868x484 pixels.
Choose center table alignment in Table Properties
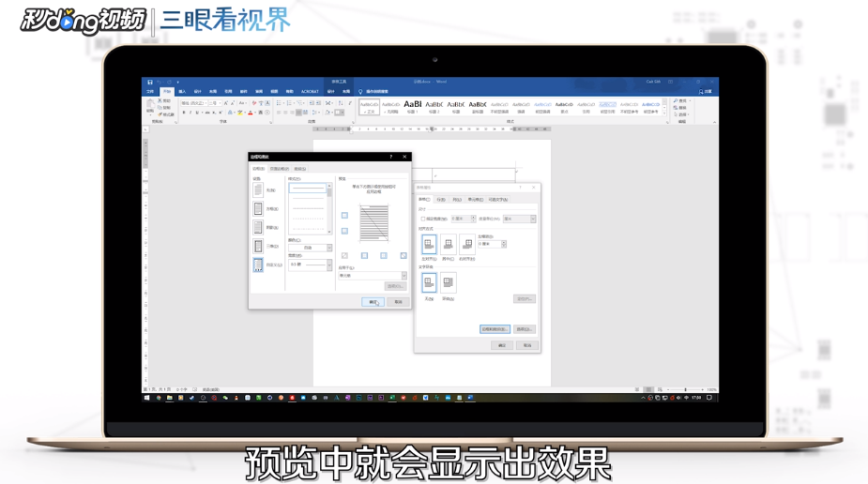448,244
